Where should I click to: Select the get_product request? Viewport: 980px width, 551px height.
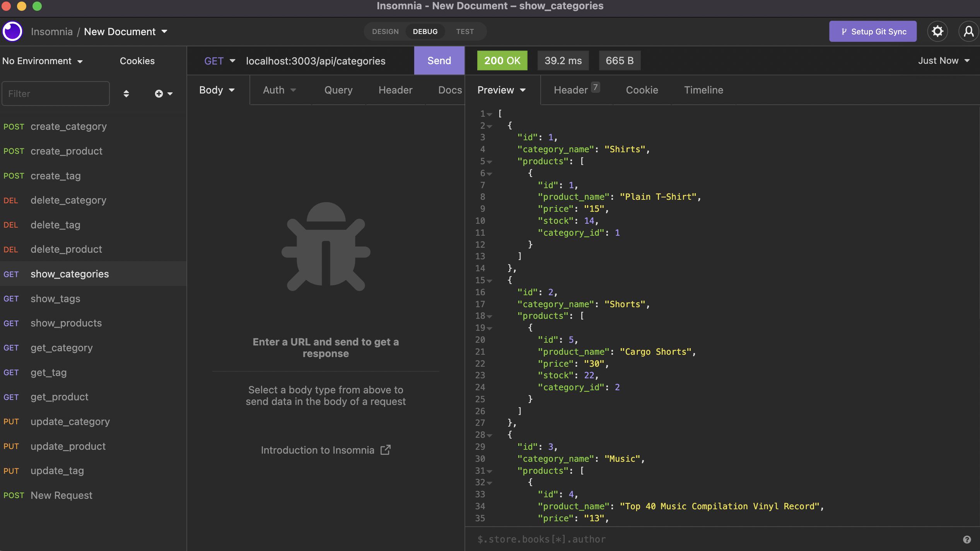[93, 397]
